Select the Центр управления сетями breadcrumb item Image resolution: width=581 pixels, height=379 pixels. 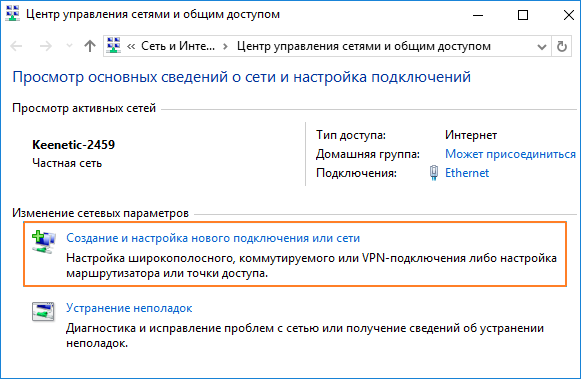[364, 46]
